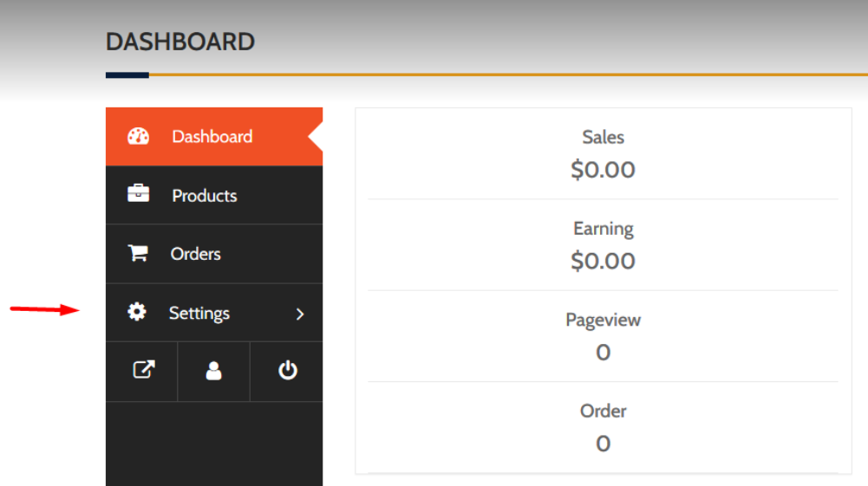The height and width of the screenshot is (486, 868).
Task: Click the Sales $0.00 amount
Action: coord(603,170)
